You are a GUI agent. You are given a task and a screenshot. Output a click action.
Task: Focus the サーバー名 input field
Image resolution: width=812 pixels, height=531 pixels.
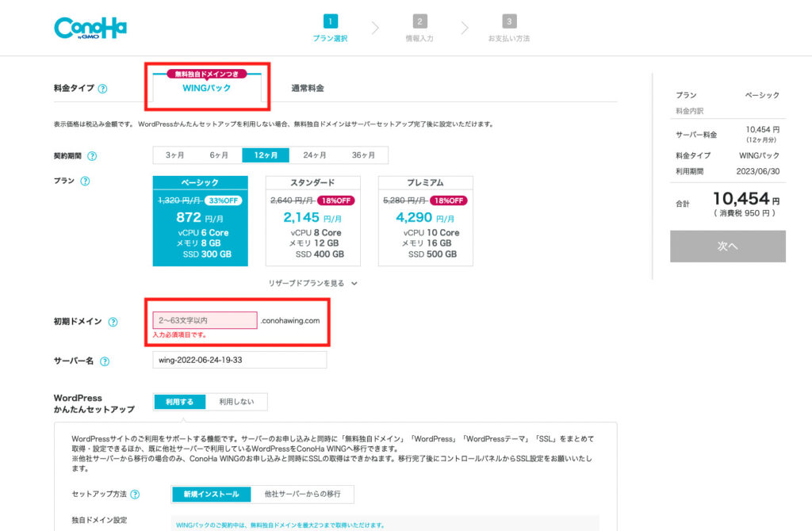pyautogui.click(x=239, y=361)
